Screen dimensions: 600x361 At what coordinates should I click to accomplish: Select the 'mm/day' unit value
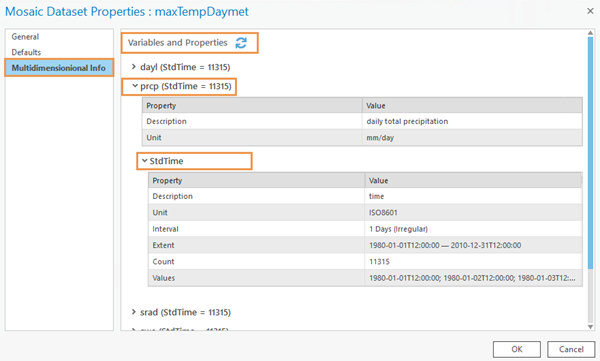coord(472,137)
